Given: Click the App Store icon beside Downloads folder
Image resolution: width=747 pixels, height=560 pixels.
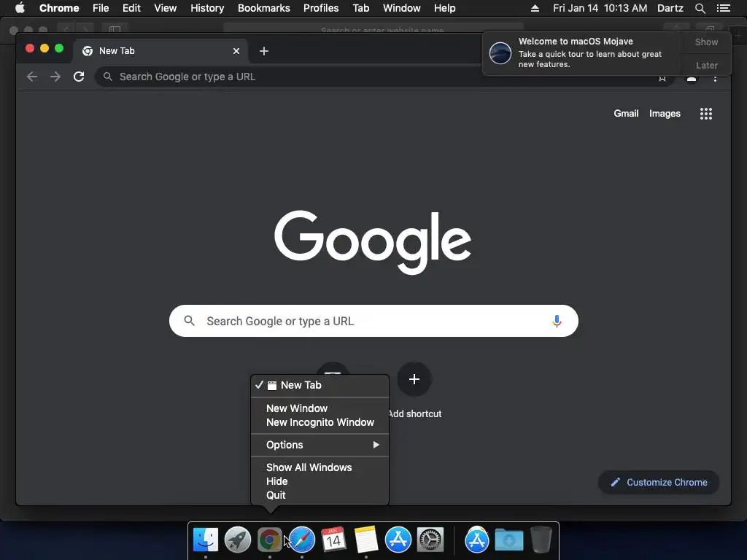Looking at the screenshot, I should click(477, 540).
